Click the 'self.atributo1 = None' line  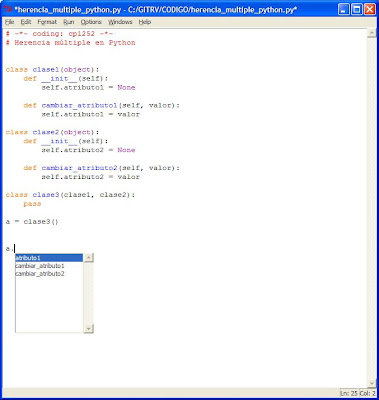(88, 88)
